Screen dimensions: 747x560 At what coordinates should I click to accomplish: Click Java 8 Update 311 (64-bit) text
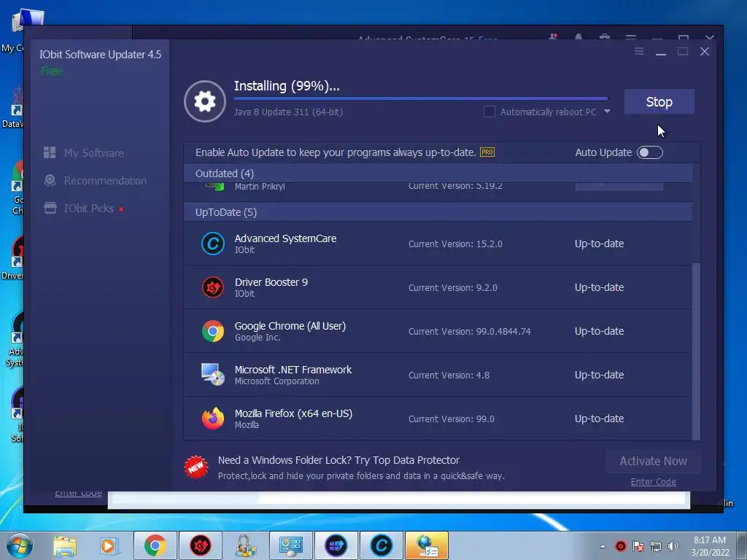pyautogui.click(x=288, y=112)
